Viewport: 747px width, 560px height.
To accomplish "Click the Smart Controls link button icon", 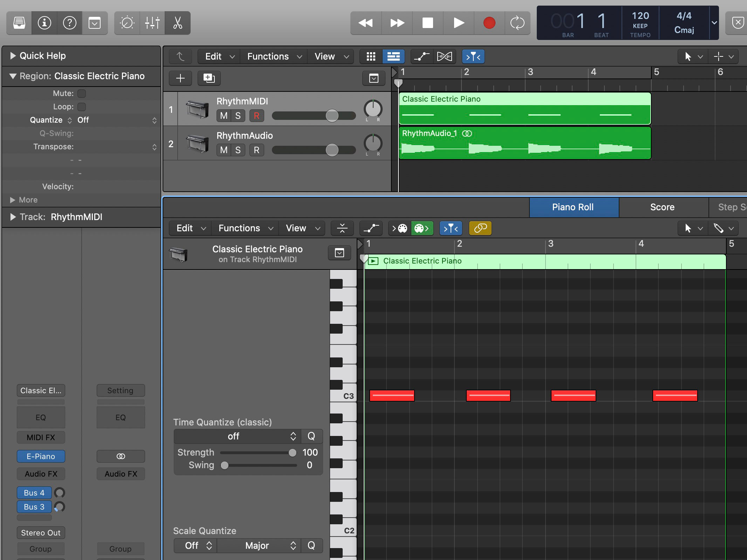I will point(481,228).
